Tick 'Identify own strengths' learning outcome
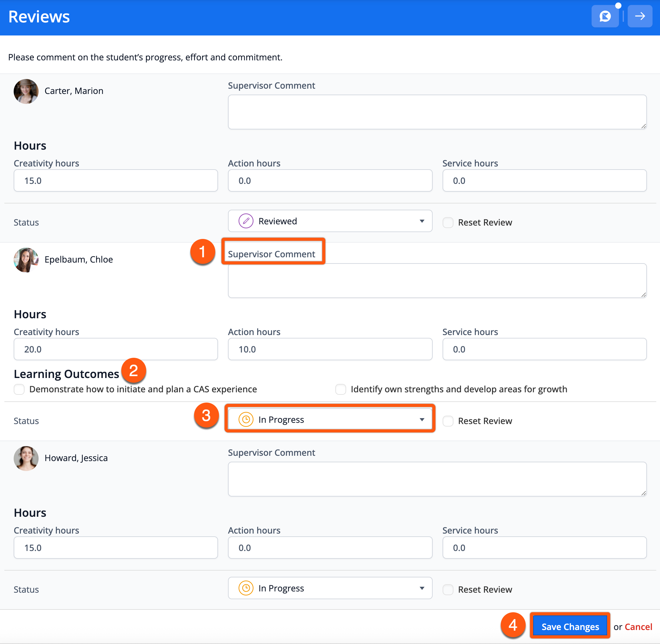The image size is (660, 644). [341, 389]
